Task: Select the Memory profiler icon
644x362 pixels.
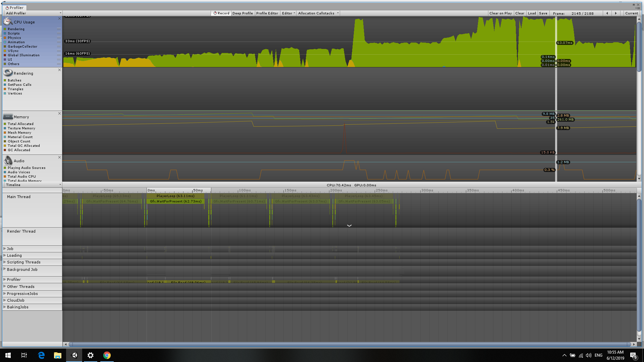Action: pyautogui.click(x=8, y=117)
